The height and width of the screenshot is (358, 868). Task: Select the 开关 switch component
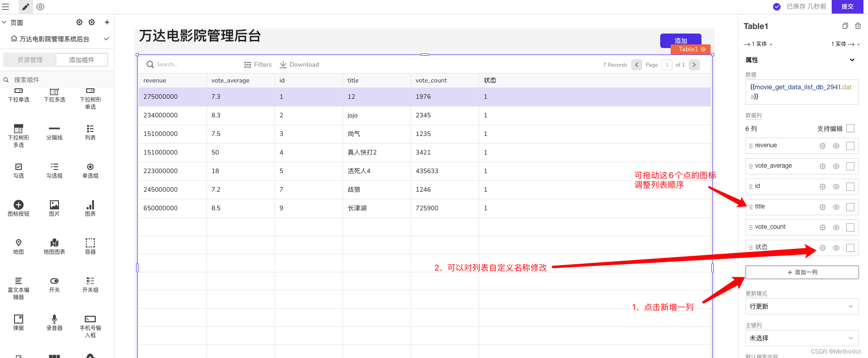click(x=54, y=285)
